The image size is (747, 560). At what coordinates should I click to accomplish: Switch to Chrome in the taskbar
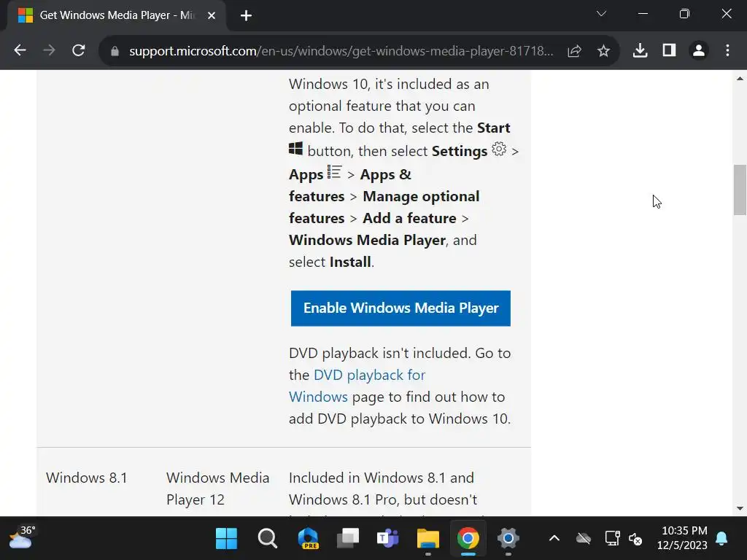pyautogui.click(x=468, y=538)
